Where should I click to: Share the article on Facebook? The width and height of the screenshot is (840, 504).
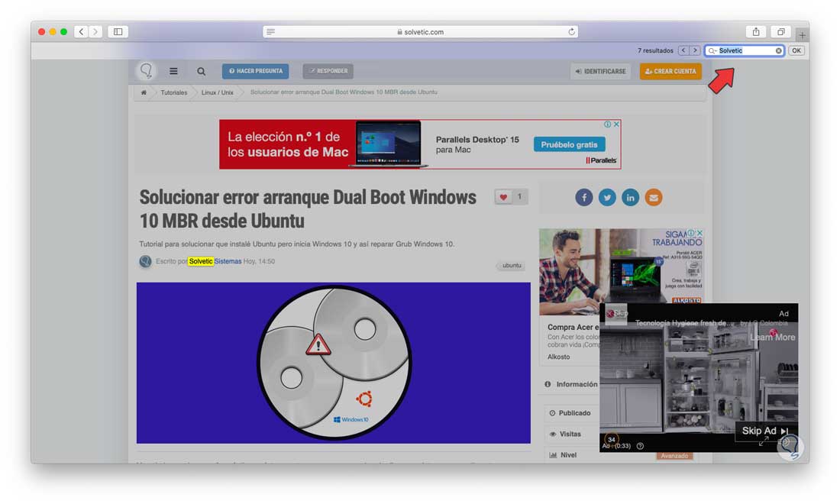click(x=584, y=198)
